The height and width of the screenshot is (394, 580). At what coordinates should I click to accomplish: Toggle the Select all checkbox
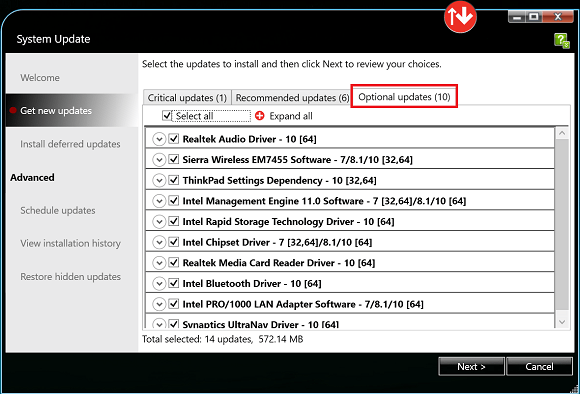pos(166,116)
